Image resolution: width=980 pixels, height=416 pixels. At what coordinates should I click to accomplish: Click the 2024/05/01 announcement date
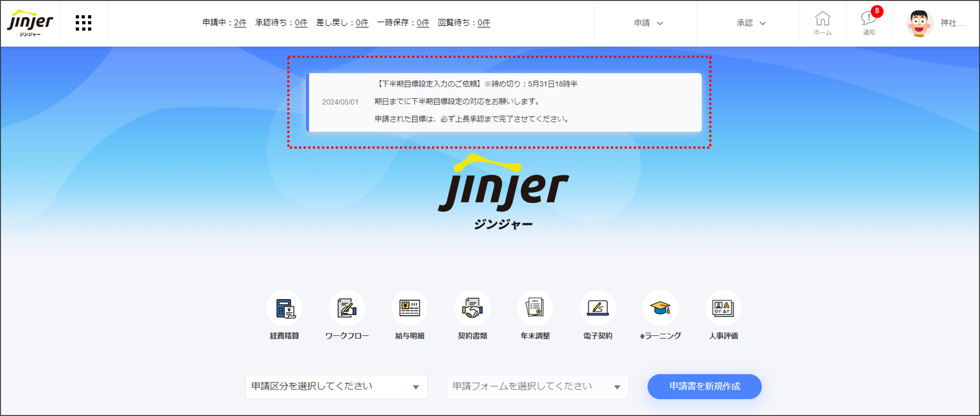coord(340,102)
